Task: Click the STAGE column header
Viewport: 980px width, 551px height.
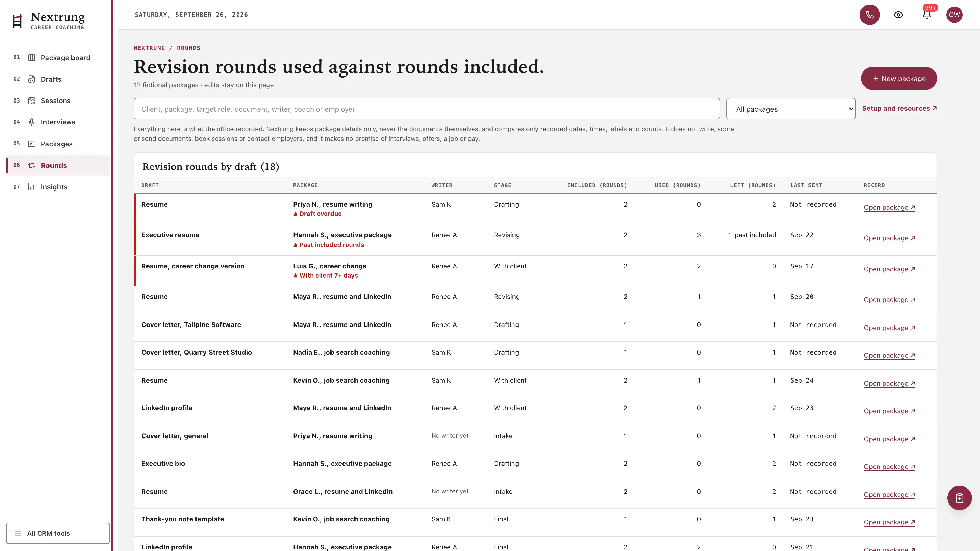Action: [x=503, y=185]
